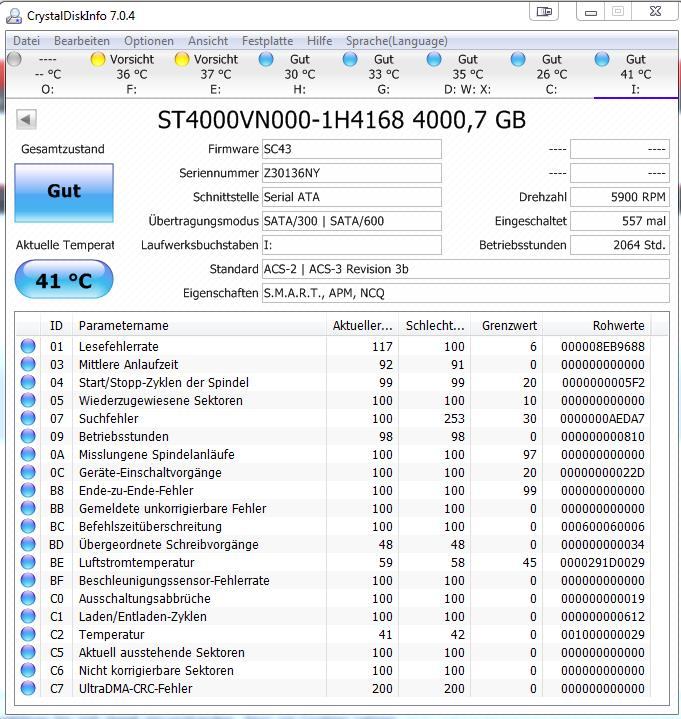681x719 pixels.
Task: Click status icon of Start/Stopp-Zyklen der Spindel
Action: 28,382
